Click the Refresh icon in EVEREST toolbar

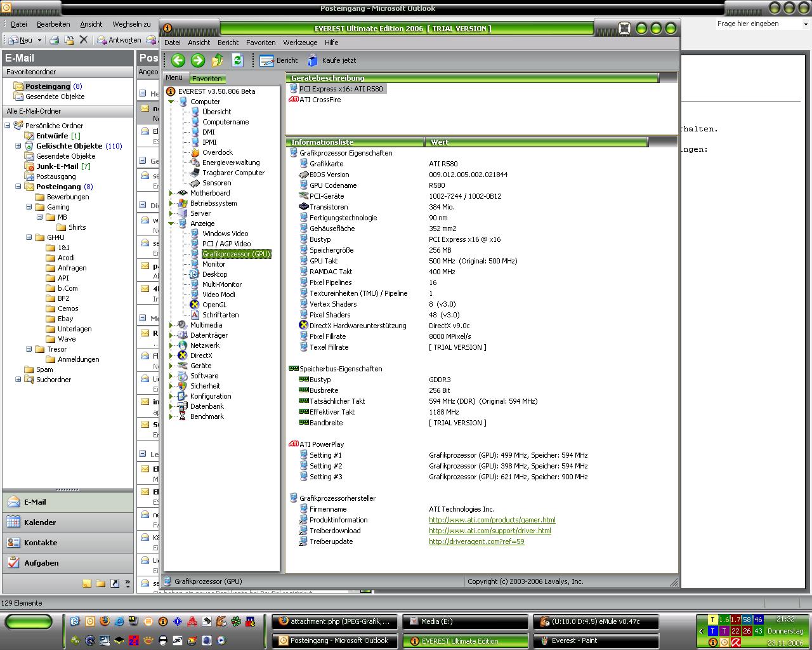pyautogui.click(x=238, y=60)
